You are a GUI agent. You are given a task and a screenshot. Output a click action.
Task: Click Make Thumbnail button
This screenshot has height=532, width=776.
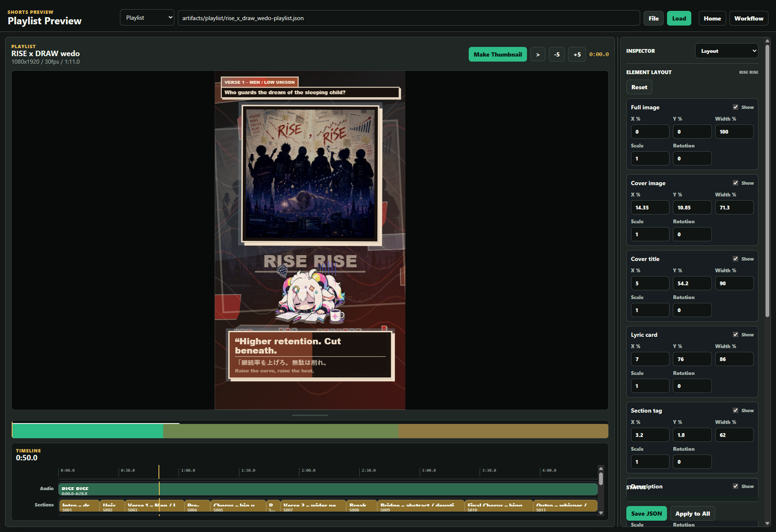point(498,54)
